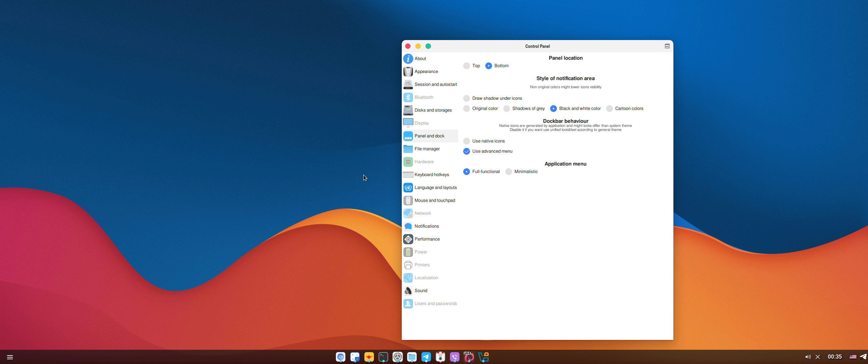Go to Language and layouts section
The height and width of the screenshot is (364, 868).
pos(435,188)
